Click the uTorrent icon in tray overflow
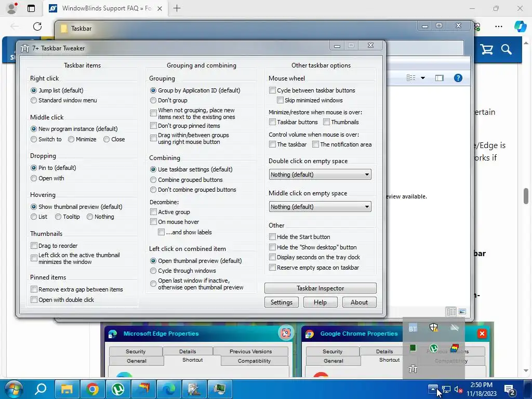The image size is (532, 399). point(434,348)
